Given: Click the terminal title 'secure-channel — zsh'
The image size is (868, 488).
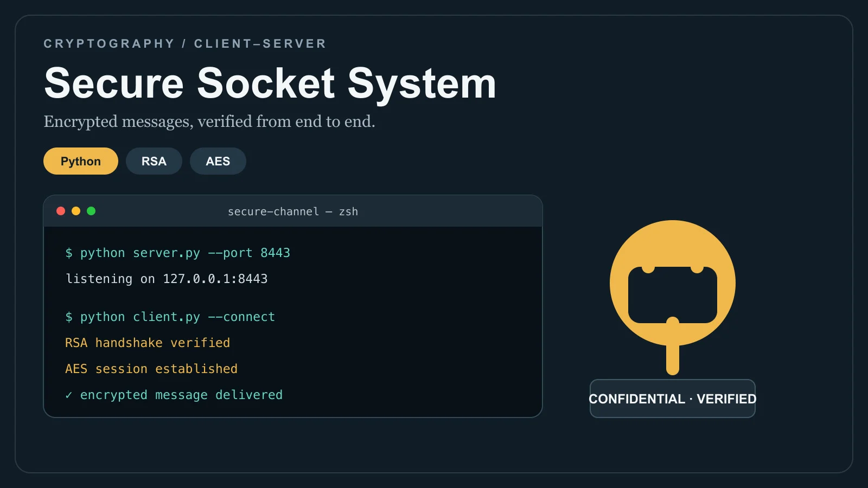Looking at the screenshot, I should pyautogui.click(x=293, y=211).
